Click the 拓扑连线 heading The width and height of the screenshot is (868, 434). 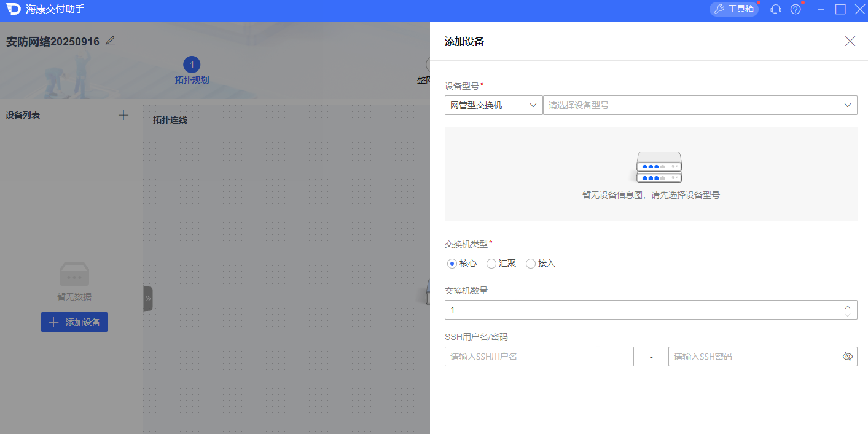[170, 120]
